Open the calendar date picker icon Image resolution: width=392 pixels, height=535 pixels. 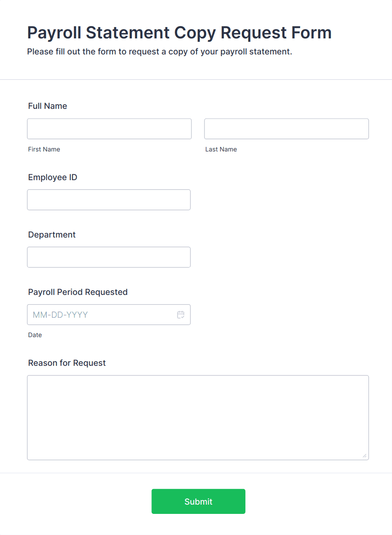point(180,314)
